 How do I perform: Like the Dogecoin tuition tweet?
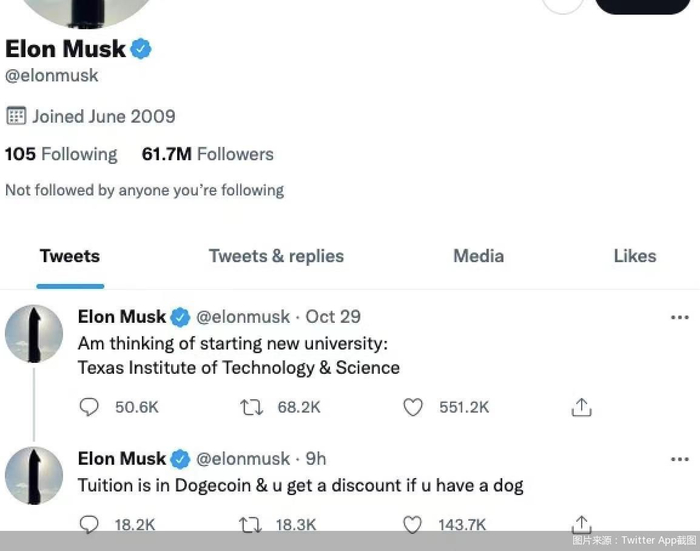pyautogui.click(x=413, y=524)
